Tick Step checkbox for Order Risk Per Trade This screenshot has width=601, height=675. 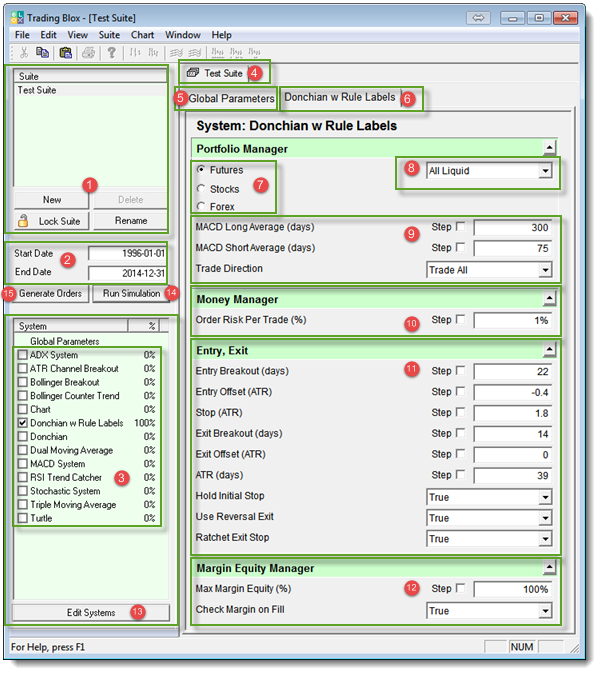pos(460,319)
